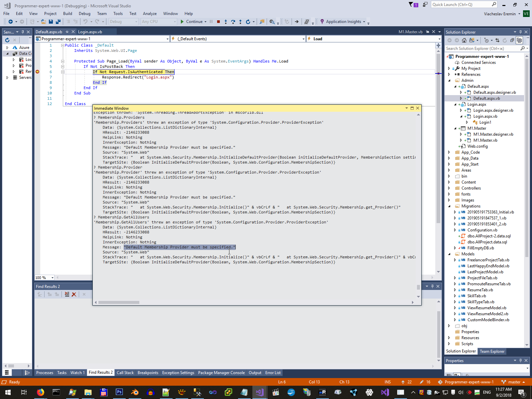This screenshot has height=399, width=532.
Task: Click Collapse All icon in Solution Explorer
Action: point(512,40)
